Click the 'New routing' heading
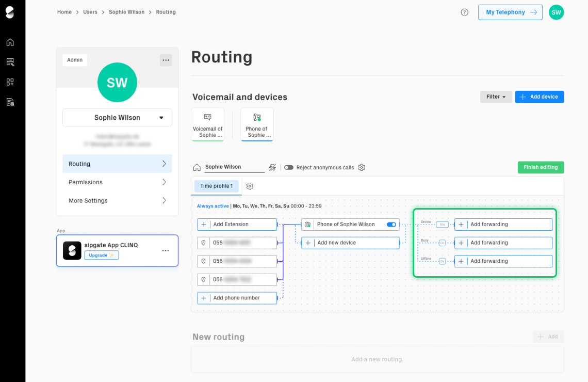588x382 pixels. [218, 337]
